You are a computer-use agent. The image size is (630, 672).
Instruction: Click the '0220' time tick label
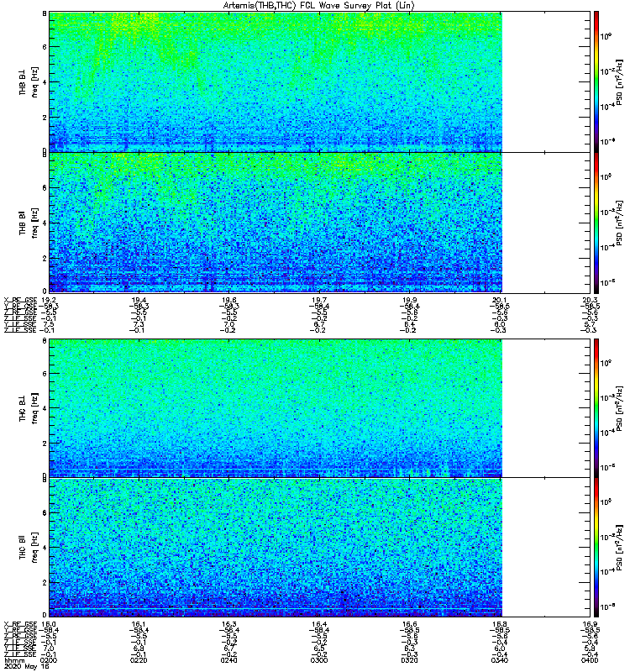[139, 660]
